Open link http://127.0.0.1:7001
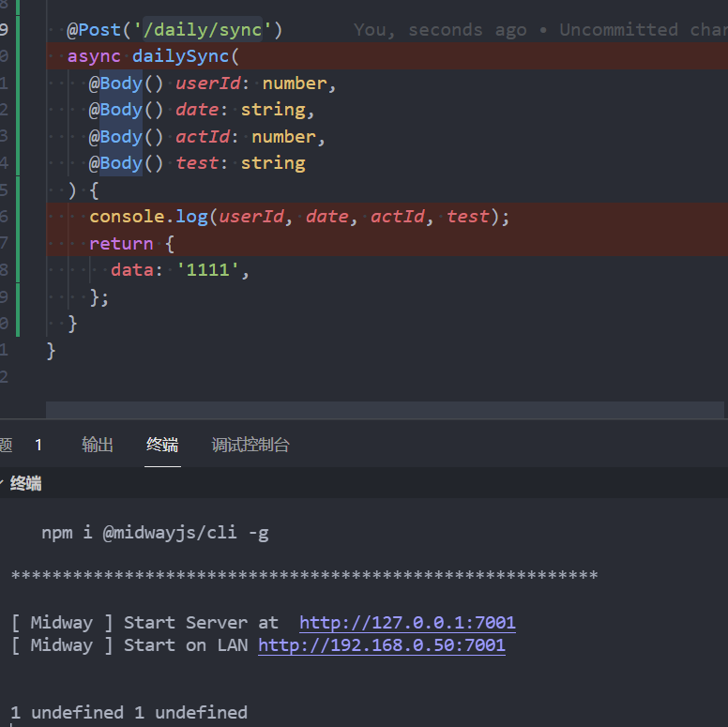The image size is (728, 727). tap(407, 623)
